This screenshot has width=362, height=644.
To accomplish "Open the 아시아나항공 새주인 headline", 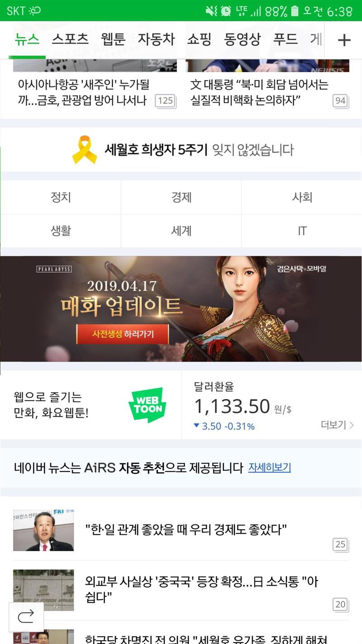I will point(84,92).
